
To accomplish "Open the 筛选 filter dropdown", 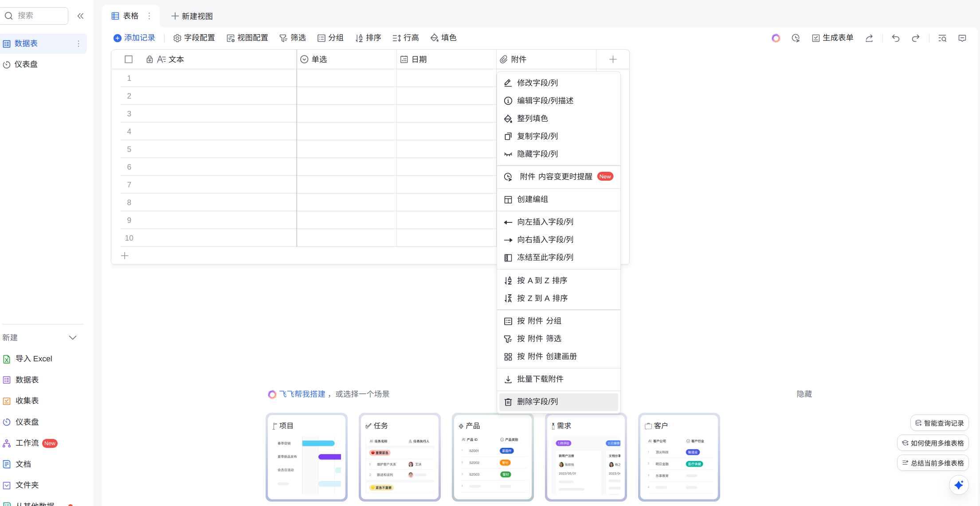I will click(293, 38).
